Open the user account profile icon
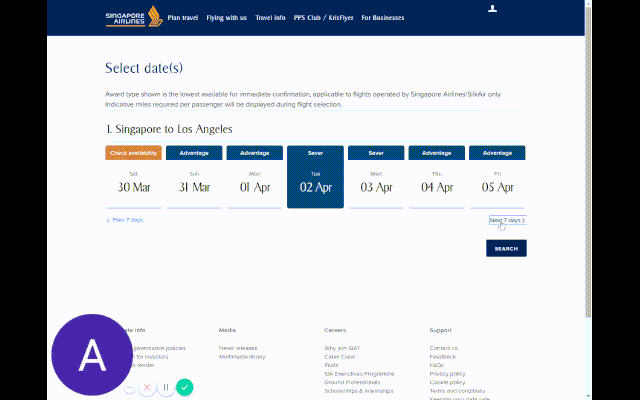Screen dimensions: 640x400 click(491, 9)
